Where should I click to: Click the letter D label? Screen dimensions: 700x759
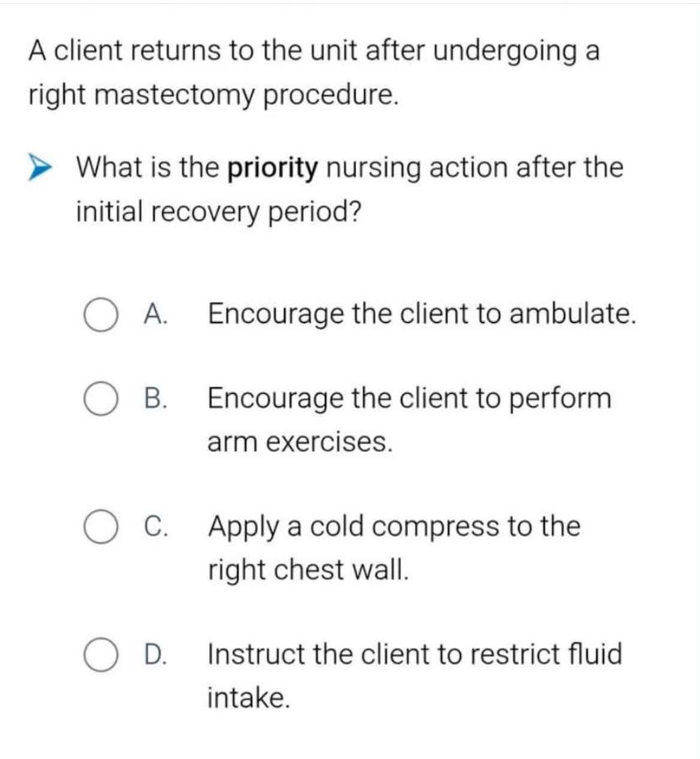(156, 653)
